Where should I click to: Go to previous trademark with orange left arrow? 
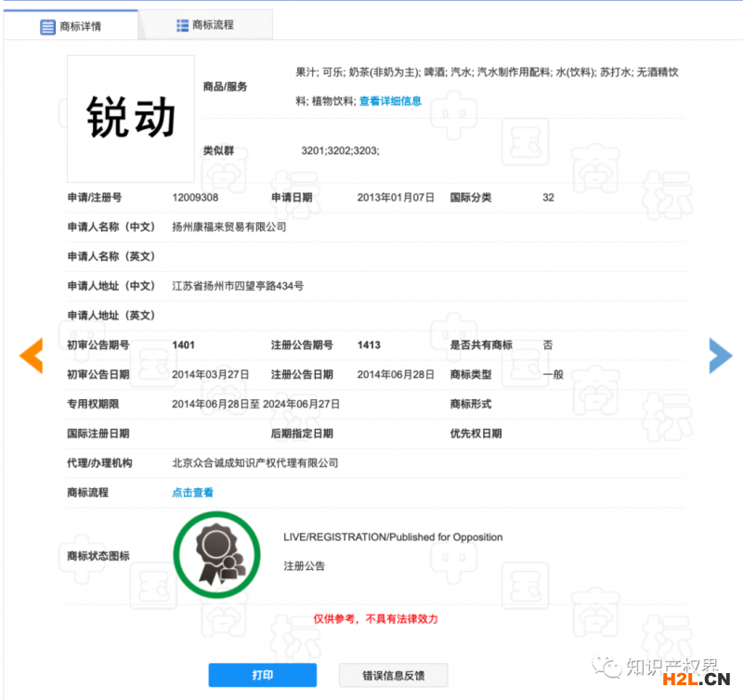pyautogui.click(x=33, y=356)
